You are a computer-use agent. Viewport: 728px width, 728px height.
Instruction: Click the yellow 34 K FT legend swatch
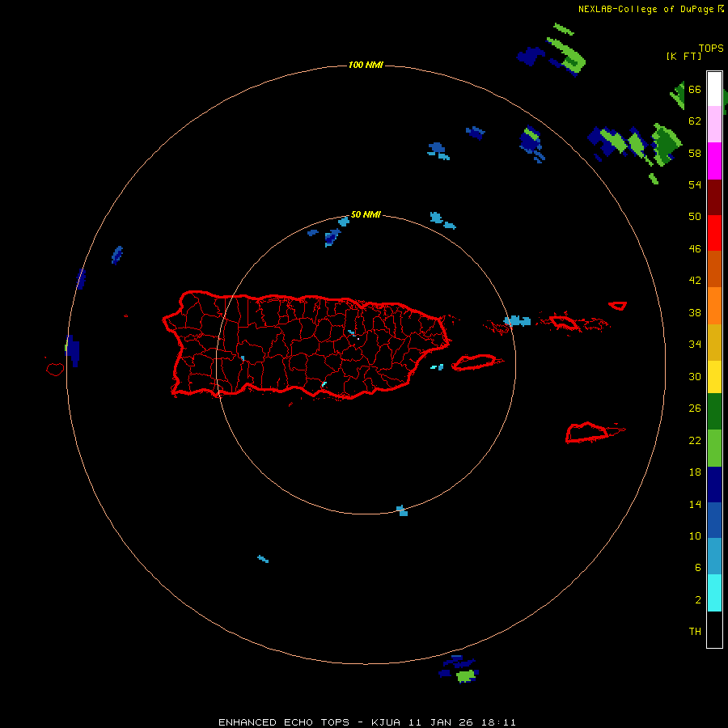coord(714,377)
